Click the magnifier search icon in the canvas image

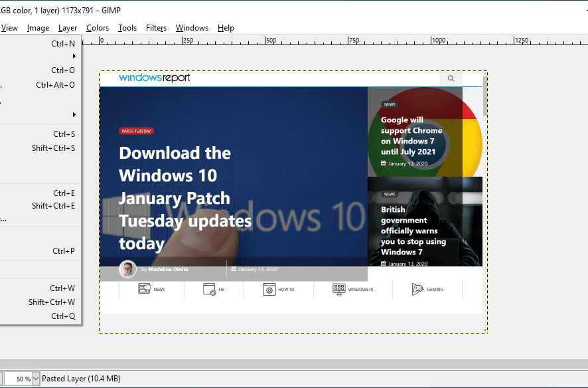(451, 78)
